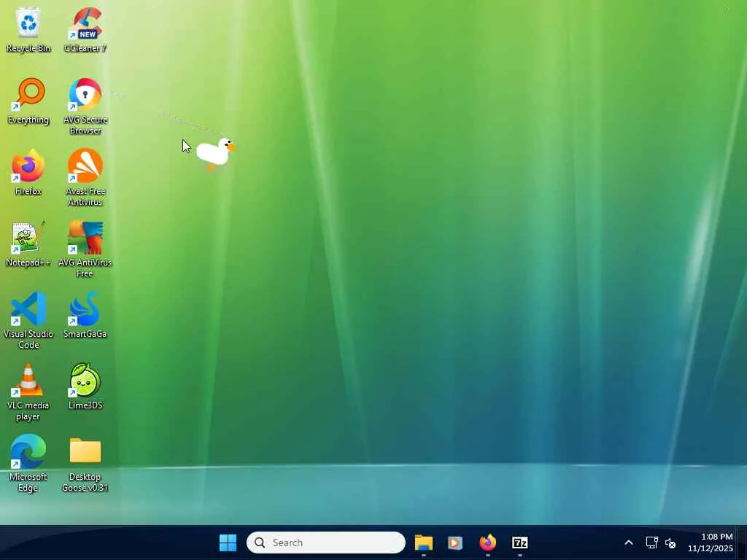Select the Avast Free Antivirus shortcut
The height and width of the screenshot is (560, 747).
[x=85, y=178]
